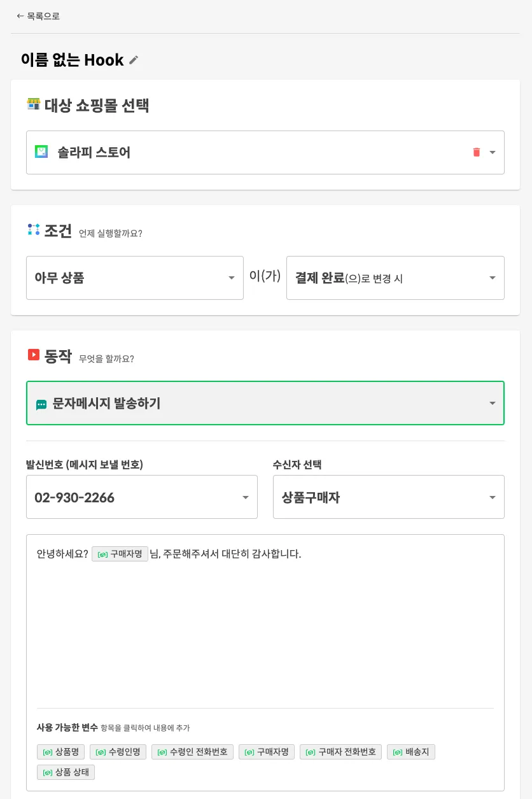Delete 솔라피 스토어 with the red trash icon
The width and height of the screenshot is (532, 799).
coord(476,152)
